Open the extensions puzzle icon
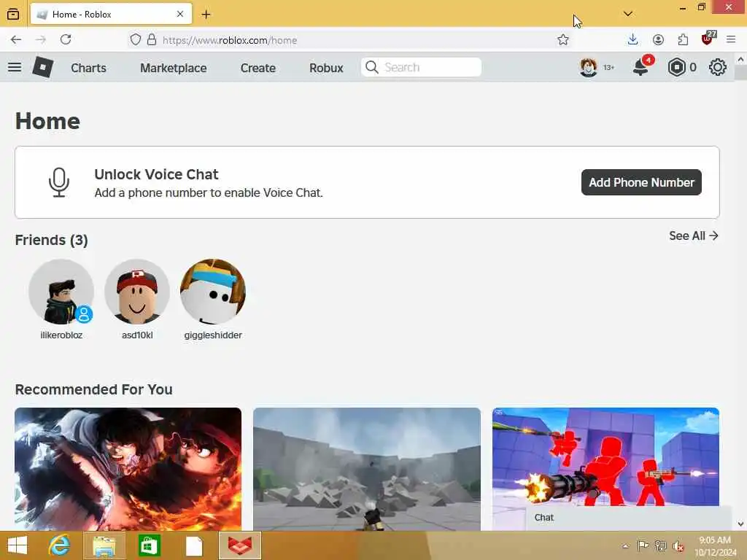 click(683, 39)
